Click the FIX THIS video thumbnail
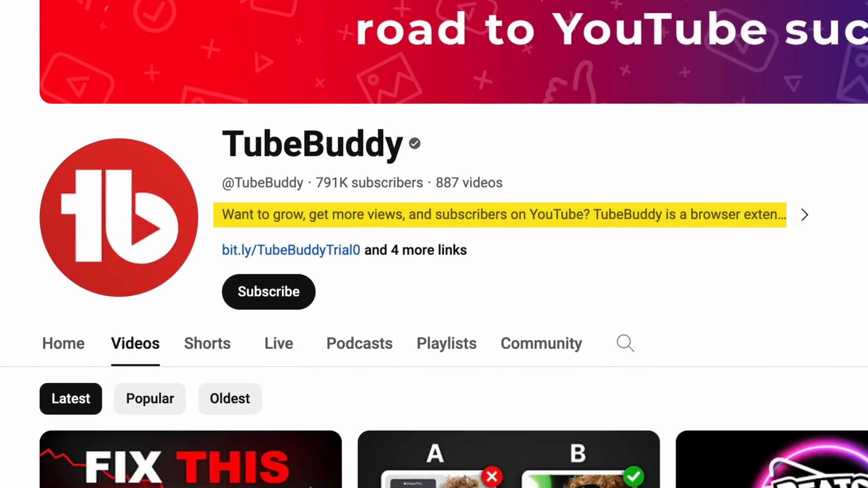 pyautogui.click(x=190, y=459)
